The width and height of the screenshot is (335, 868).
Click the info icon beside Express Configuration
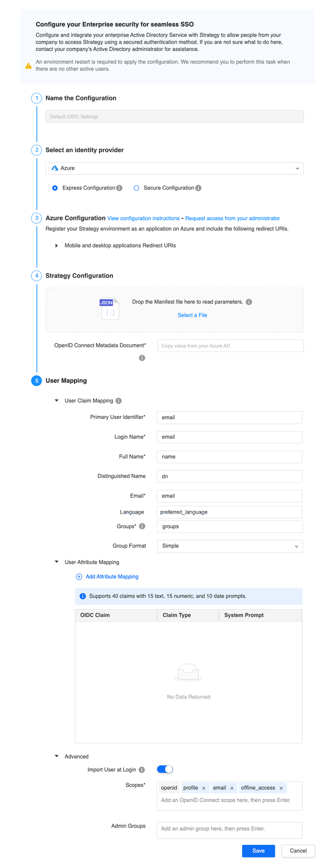coord(119,188)
